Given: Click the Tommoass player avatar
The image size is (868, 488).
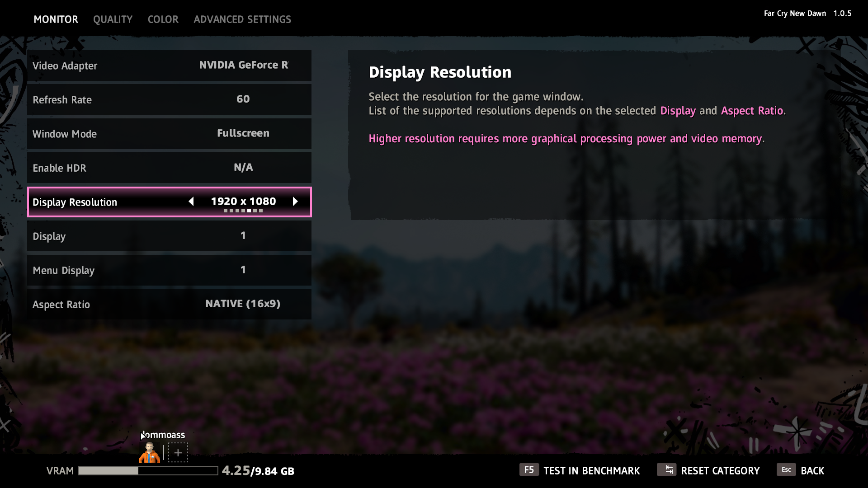Looking at the screenshot, I should 150,452.
